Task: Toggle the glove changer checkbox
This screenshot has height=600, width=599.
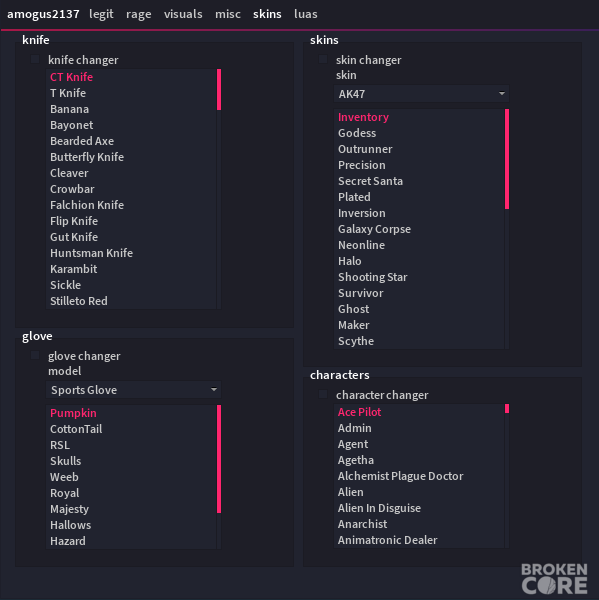Action: point(35,355)
